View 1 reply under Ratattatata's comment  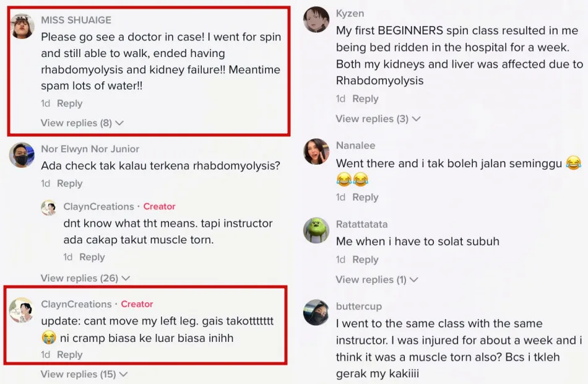[x=376, y=279]
